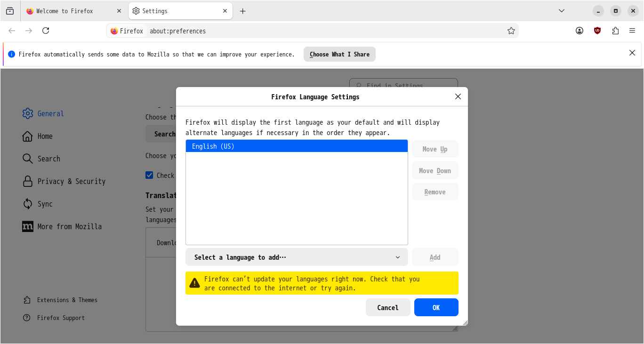Click the info icon in the data notification bar

pyautogui.click(x=12, y=54)
